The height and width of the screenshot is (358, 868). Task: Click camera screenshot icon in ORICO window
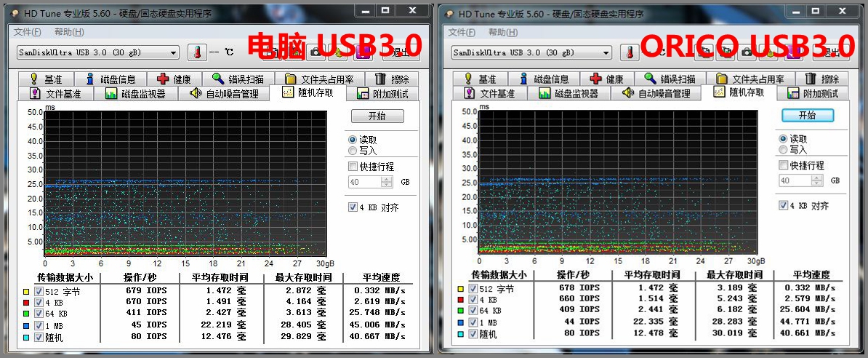pyautogui.click(x=747, y=52)
